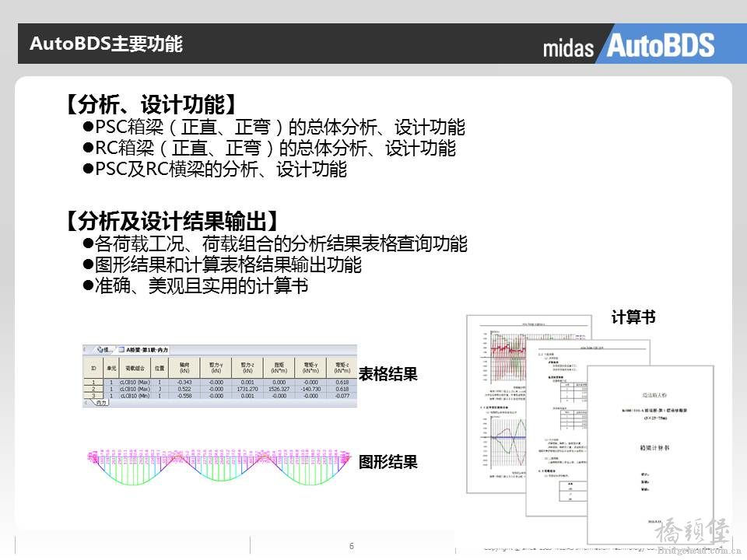Click the slide page number 6

352,546
